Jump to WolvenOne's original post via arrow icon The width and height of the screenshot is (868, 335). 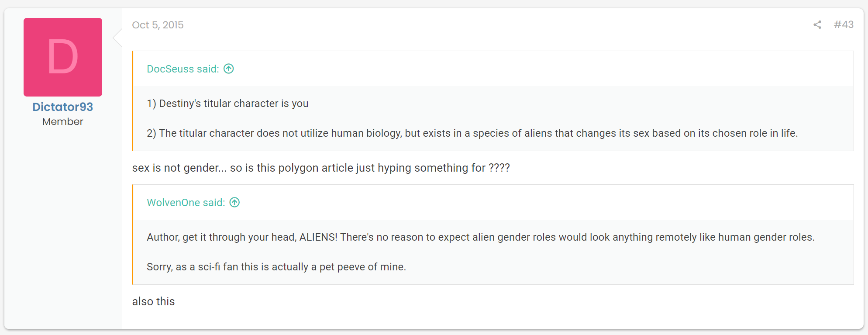[x=235, y=202]
